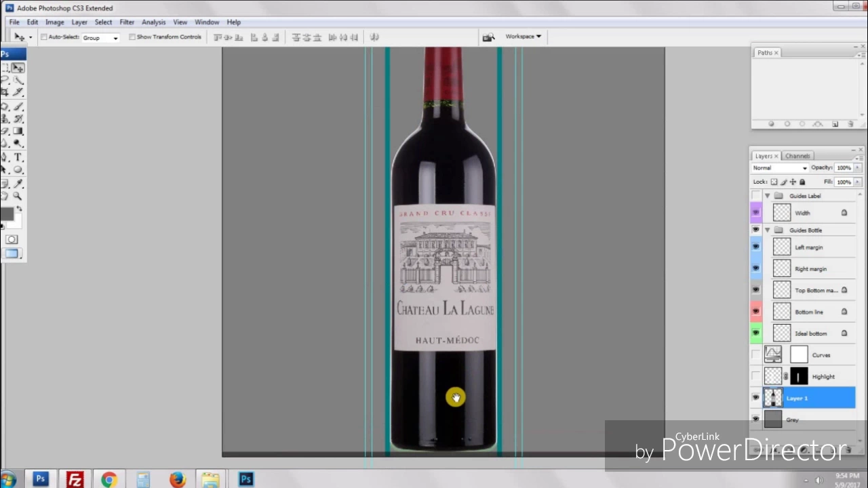Hide the Width layer
This screenshot has height=488, width=868.
[x=756, y=213]
